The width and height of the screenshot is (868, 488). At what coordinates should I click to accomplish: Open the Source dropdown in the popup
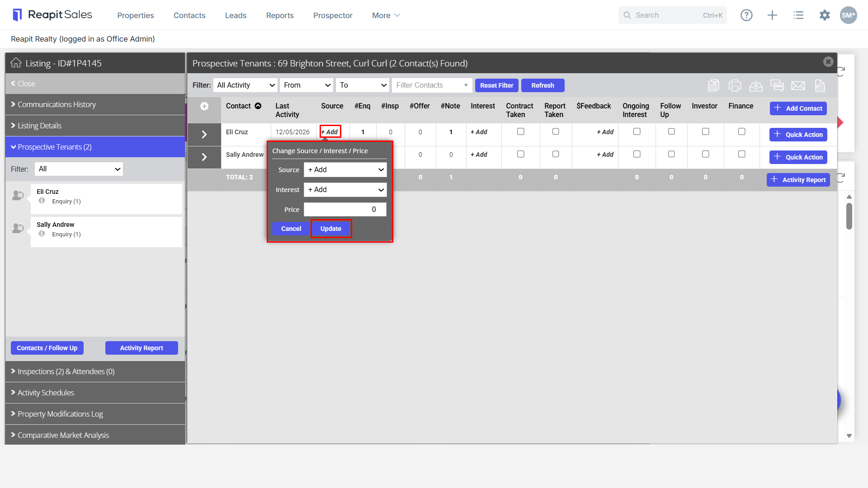[x=345, y=170]
